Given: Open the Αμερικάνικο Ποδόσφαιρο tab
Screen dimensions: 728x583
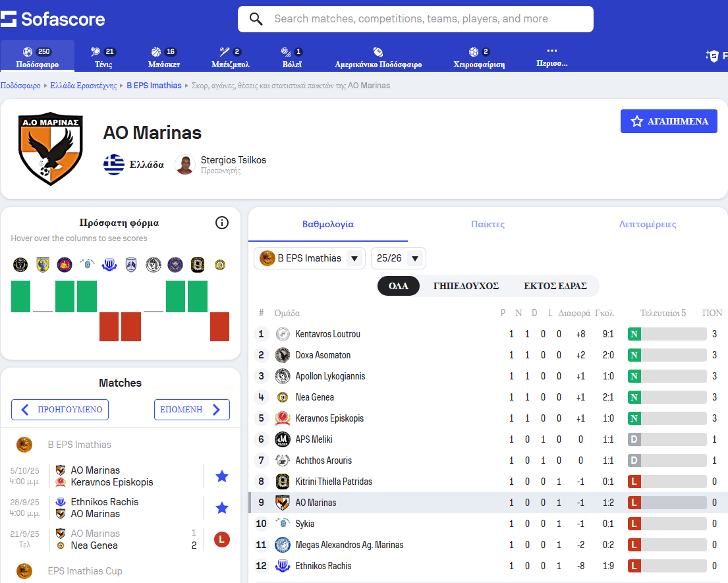Looking at the screenshot, I should click(x=378, y=57).
